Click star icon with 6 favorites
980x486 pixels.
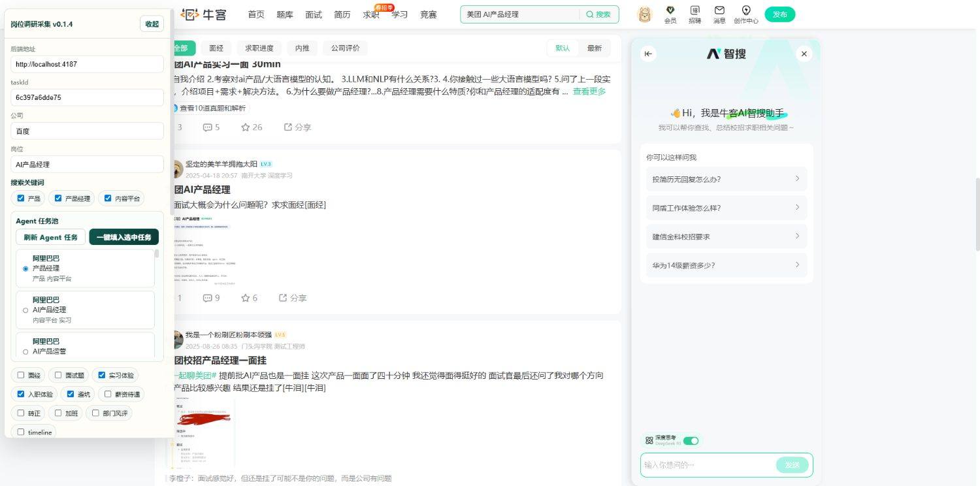point(246,298)
